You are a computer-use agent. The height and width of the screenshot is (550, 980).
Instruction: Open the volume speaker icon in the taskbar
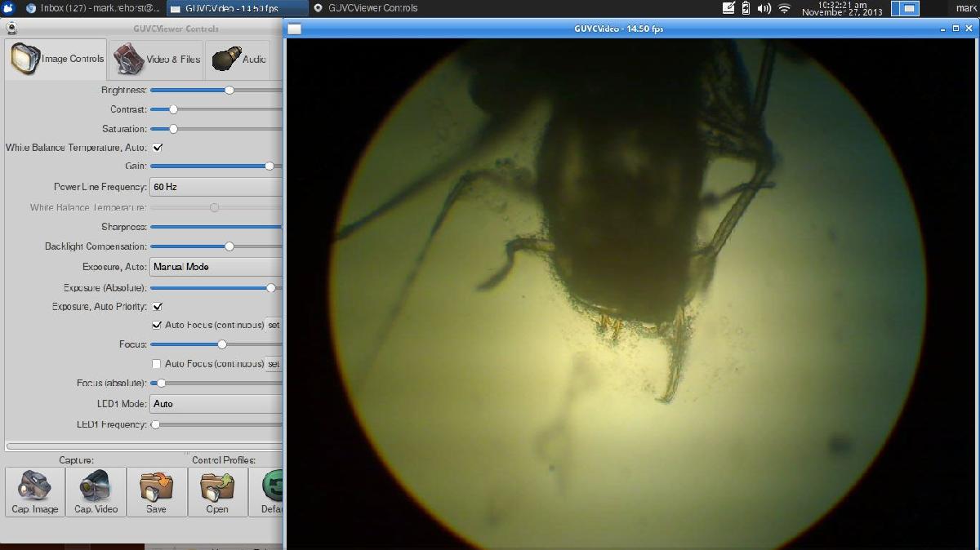pyautogui.click(x=766, y=9)
